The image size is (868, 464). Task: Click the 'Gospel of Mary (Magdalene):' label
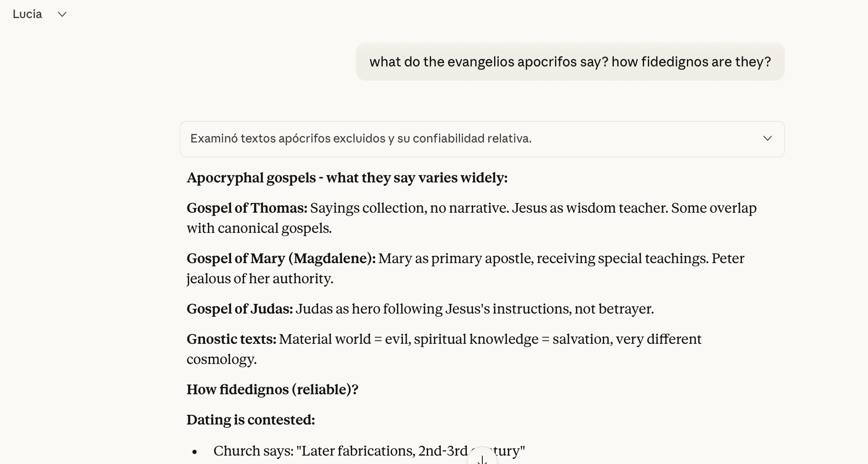(x=281, y=258)
